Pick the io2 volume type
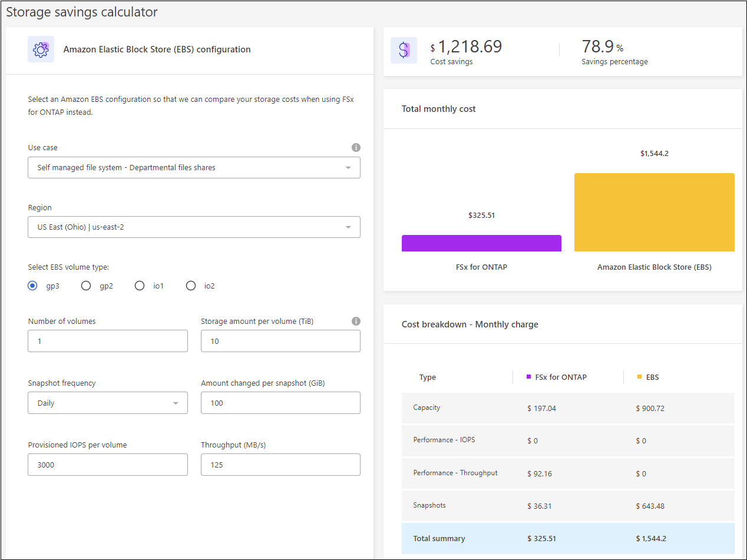747x560 pixels. click(x=191, y=286)
